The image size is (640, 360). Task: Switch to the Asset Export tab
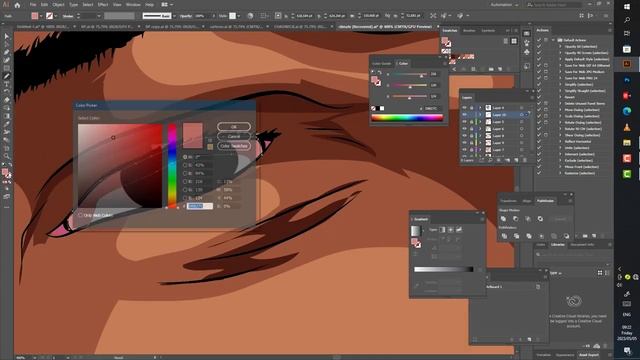(589, 355)
